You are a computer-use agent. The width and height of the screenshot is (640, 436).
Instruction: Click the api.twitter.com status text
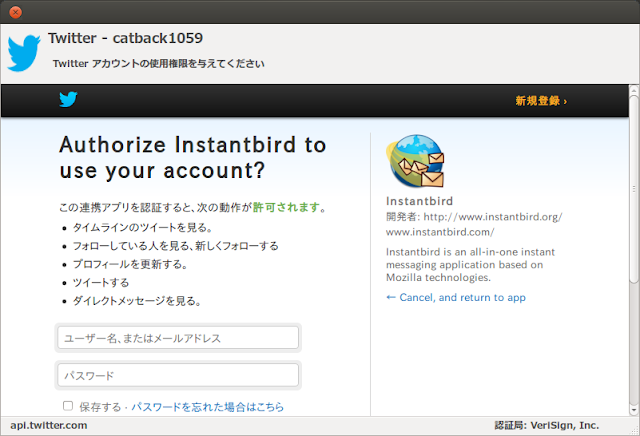coord(49,425)
